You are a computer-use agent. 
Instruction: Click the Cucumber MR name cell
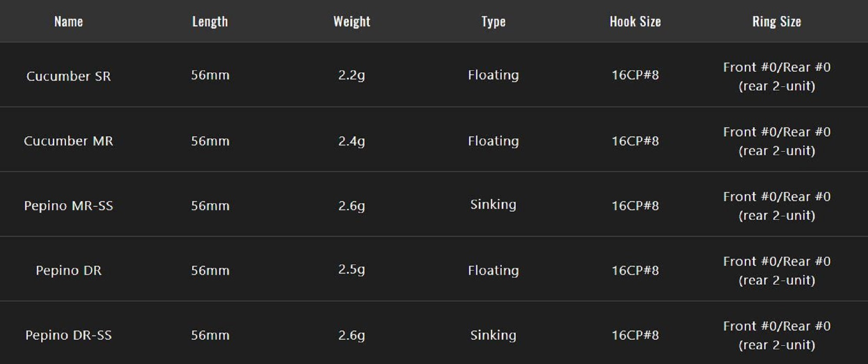[69, 141]
